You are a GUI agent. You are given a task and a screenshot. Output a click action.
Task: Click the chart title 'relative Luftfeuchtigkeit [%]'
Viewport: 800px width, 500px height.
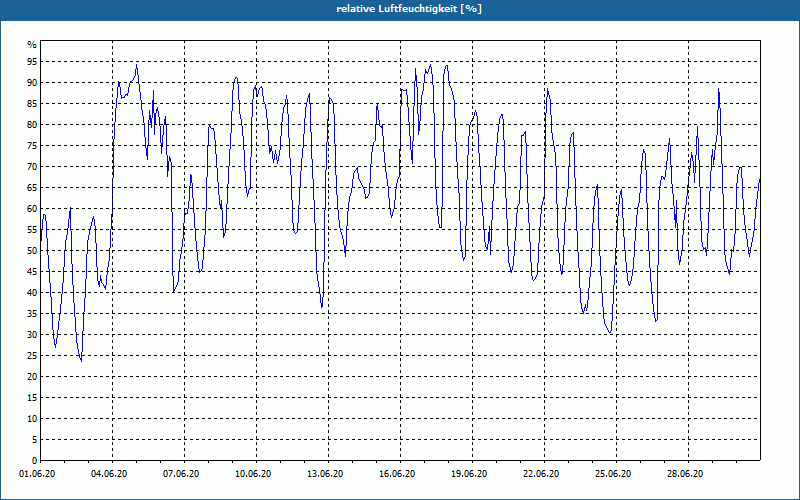pos(409,9)
